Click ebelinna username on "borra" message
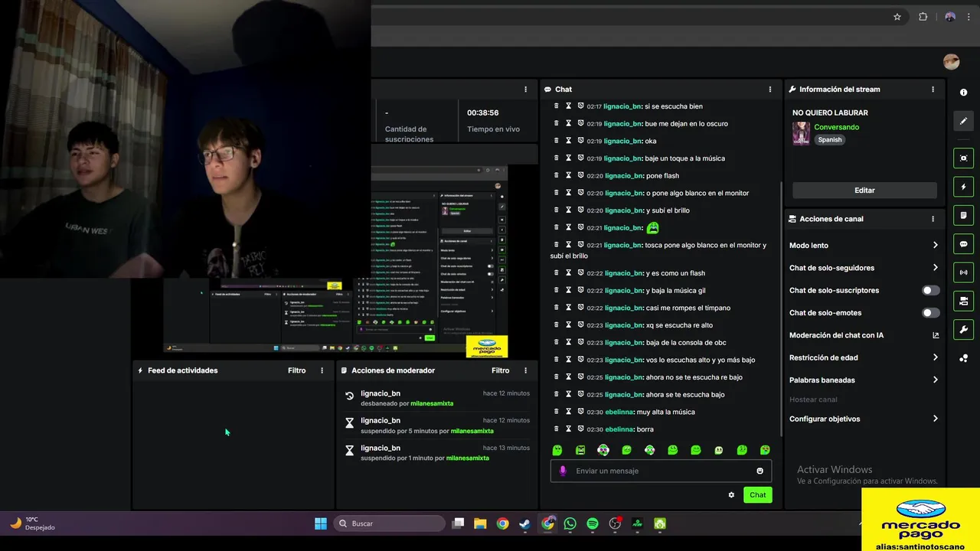The height and width of the screenshot is (551, 980). pos(619,429)
